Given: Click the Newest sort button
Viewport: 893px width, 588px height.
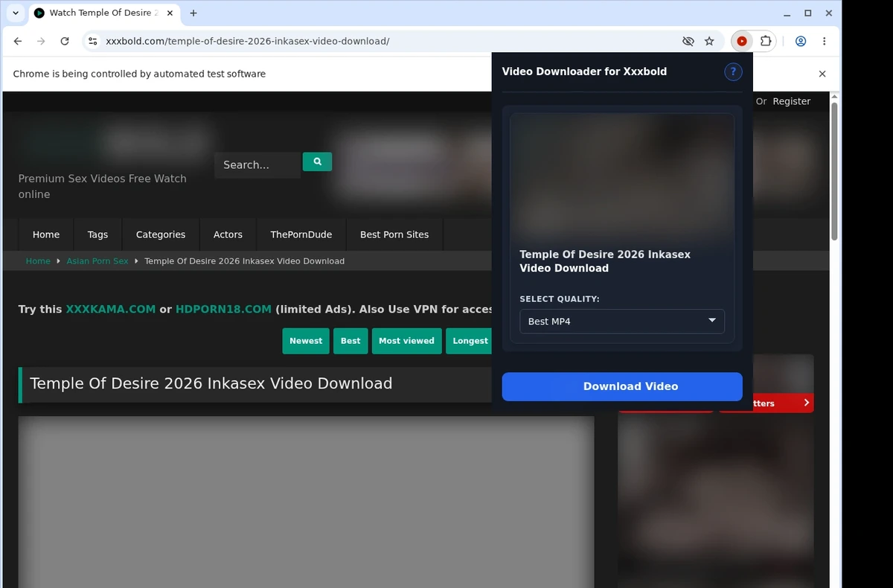Looking at the screenshot, I should [x=306, y=341].
